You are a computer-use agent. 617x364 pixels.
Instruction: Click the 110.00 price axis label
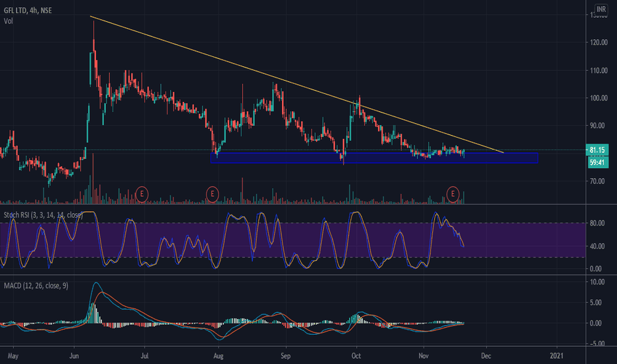pos(598,70)
